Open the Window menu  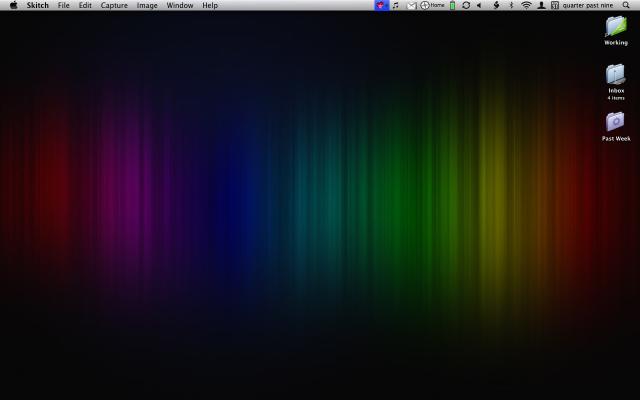[x=180, y=5]
